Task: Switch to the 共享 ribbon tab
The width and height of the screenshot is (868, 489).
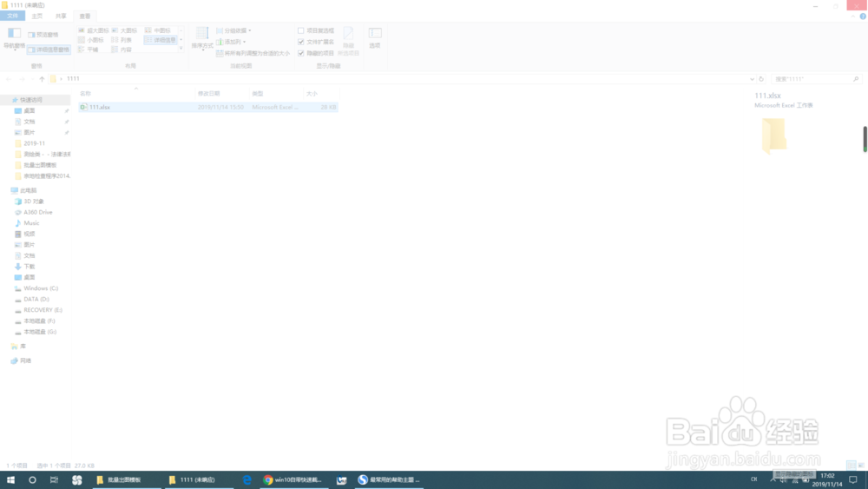Action: (61, 16)
